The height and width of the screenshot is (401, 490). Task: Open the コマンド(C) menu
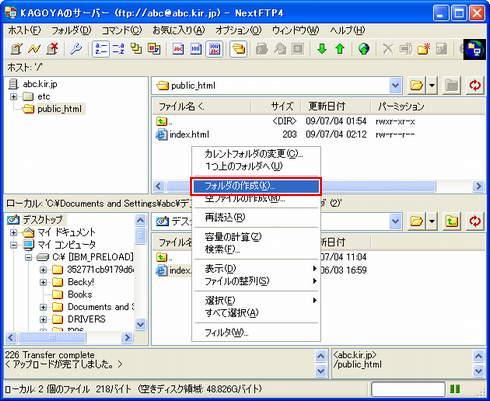[121, 30]
